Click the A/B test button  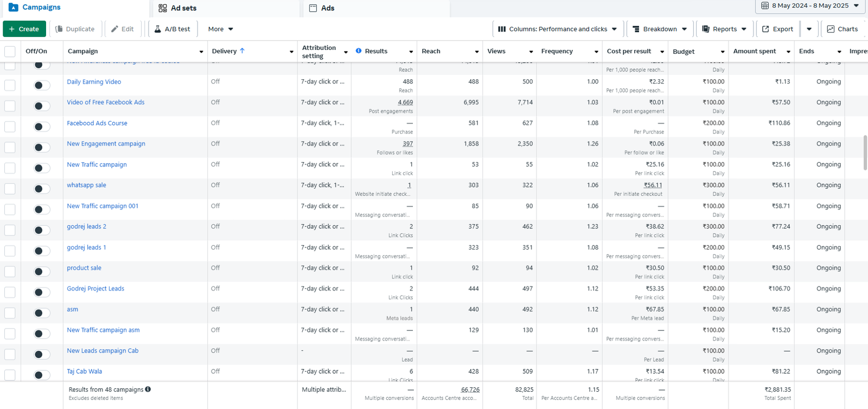coord(173,29)
